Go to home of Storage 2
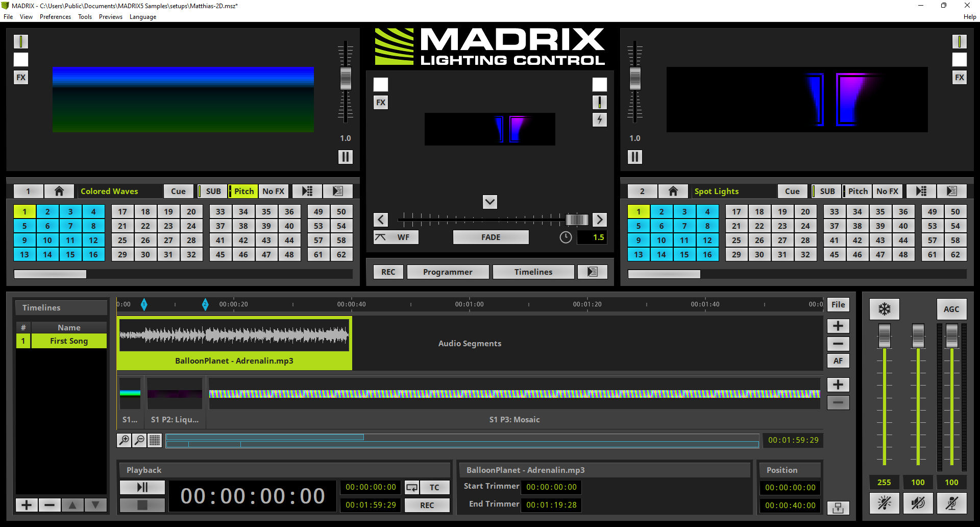The height and width of the screenshot is (527, 980). coord(673,191)
